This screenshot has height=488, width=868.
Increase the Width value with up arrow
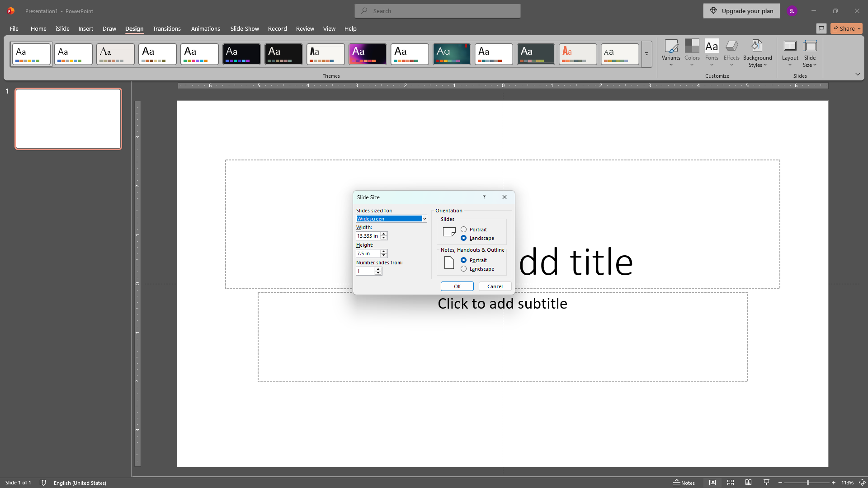[x=384, y=234]
